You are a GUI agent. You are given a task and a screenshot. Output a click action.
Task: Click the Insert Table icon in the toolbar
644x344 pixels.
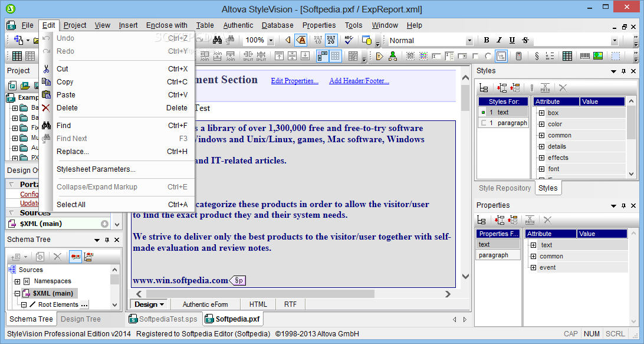tap(567, 56)
